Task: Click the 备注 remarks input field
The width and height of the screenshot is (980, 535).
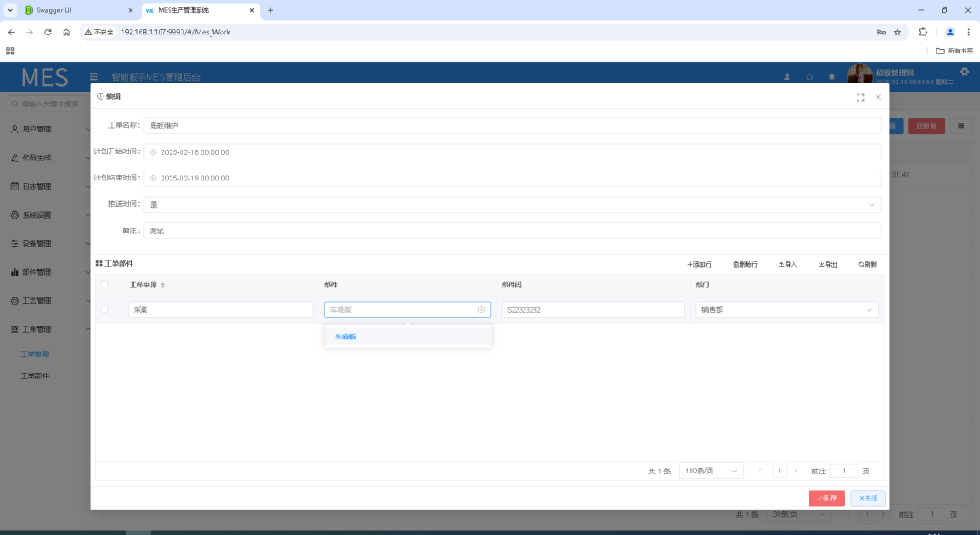Action: [512, 230]
